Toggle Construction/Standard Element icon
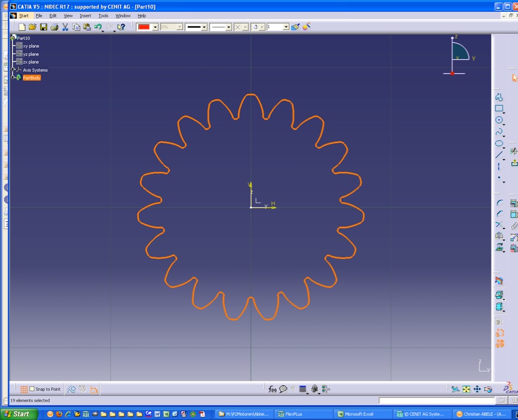 point(71,389)
